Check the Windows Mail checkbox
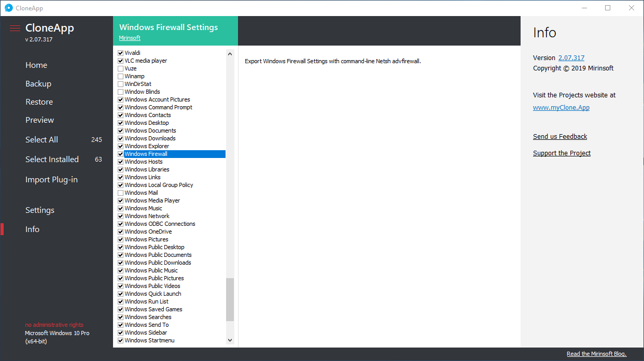Viewport: 644px width, 361px height. click(121, 193)
